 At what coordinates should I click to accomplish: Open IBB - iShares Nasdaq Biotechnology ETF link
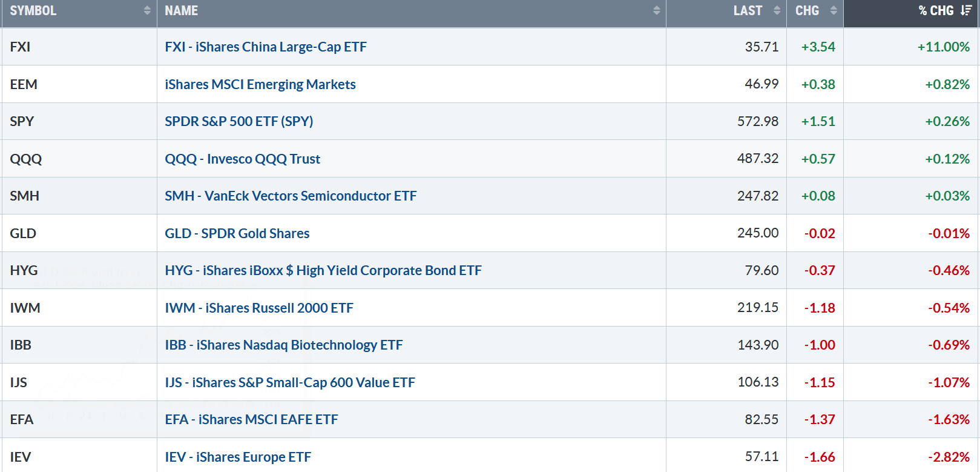284,345
